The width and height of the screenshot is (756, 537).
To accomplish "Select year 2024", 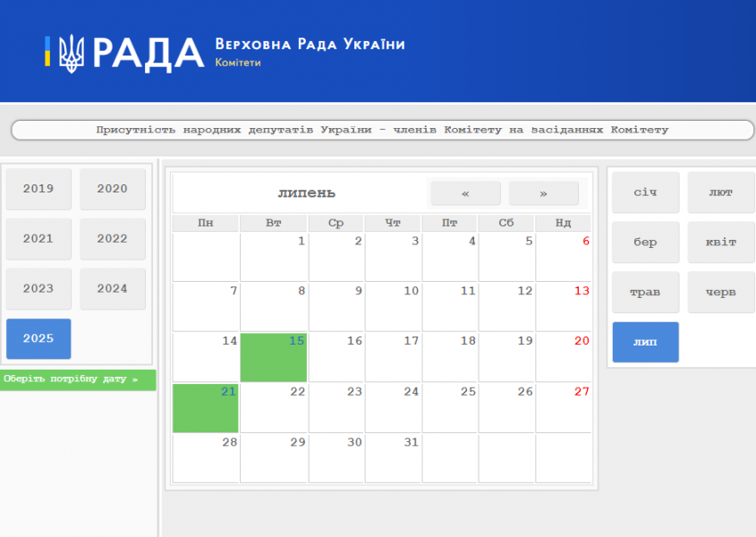I will (x=113, y=288).
